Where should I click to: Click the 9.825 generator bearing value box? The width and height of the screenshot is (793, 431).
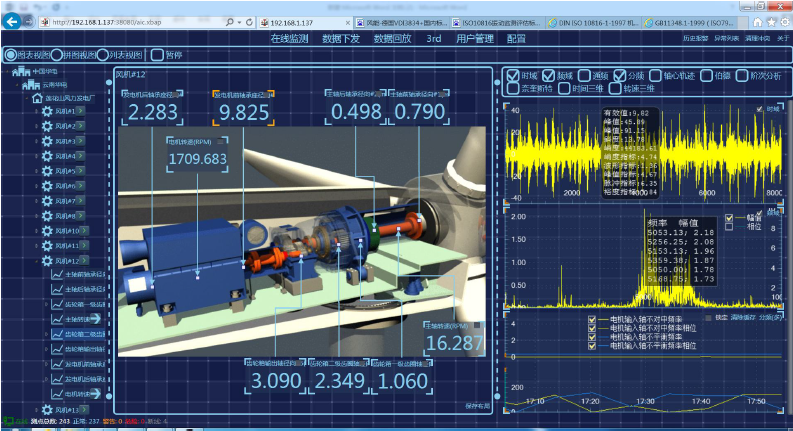coord(244,112)
